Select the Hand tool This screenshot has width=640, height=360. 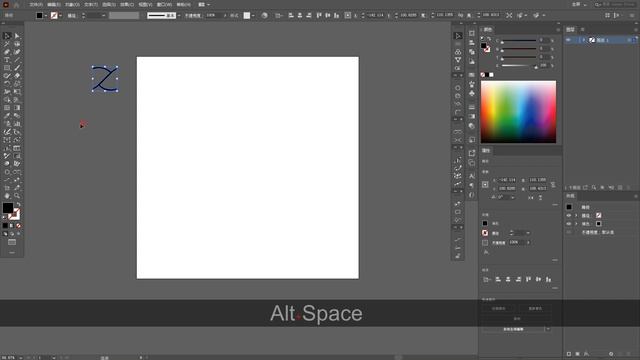(7, 196)
